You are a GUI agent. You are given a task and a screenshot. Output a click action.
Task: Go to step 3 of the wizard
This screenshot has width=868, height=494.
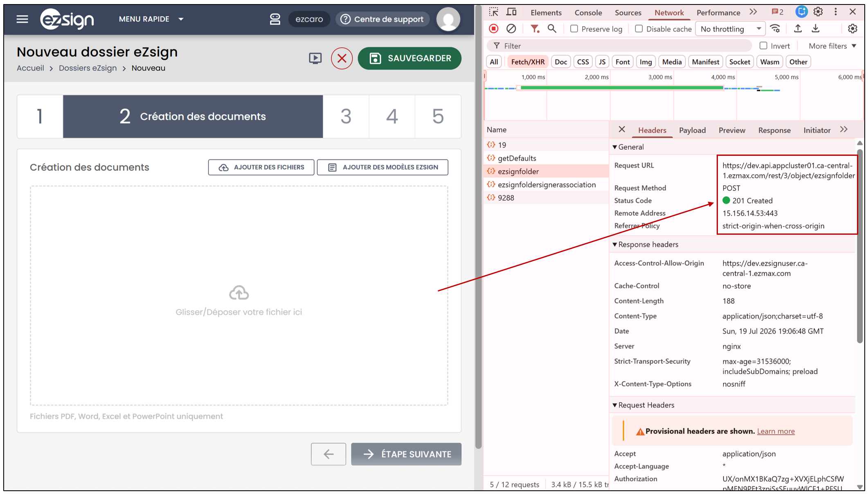[x=346, y=117]
